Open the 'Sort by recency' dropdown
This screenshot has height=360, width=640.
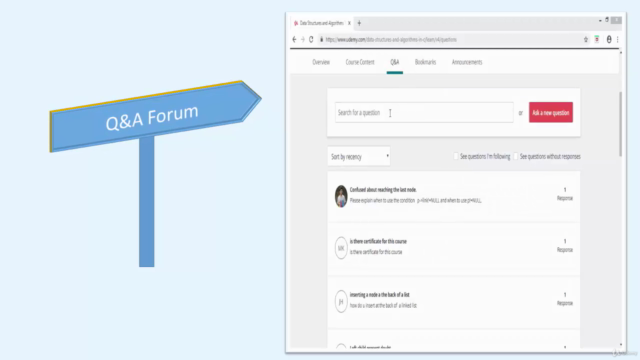[x=359, y=156]
